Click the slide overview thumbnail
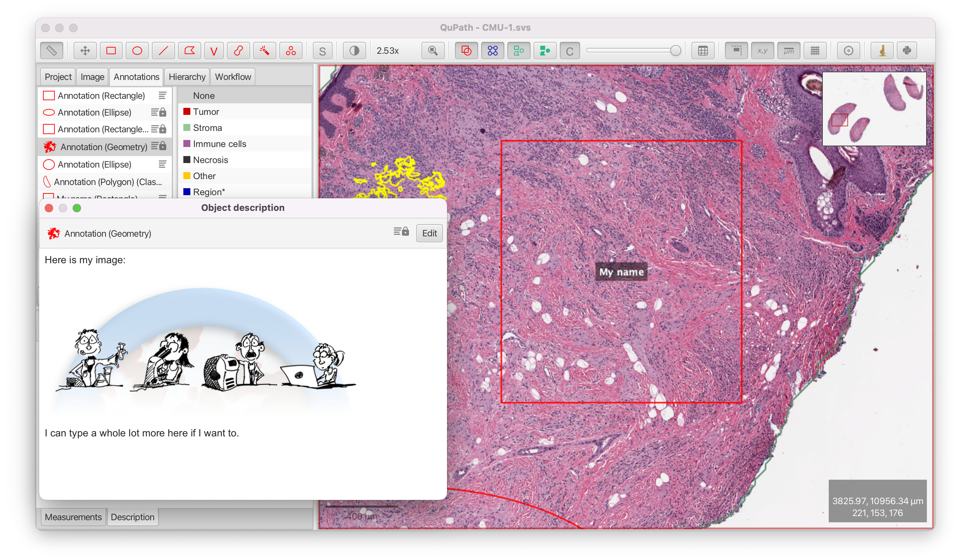This screenshot has width=959, height=560. pos(874,109)
